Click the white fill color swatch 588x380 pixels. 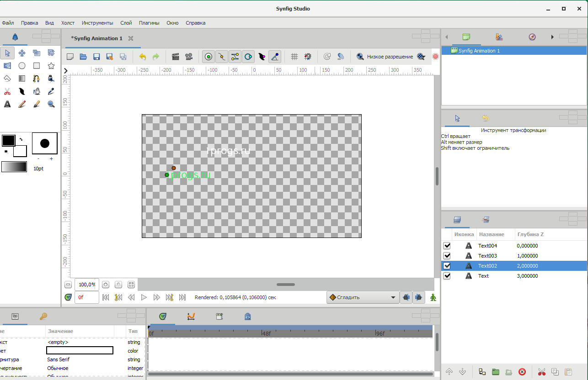click(21, 152)
